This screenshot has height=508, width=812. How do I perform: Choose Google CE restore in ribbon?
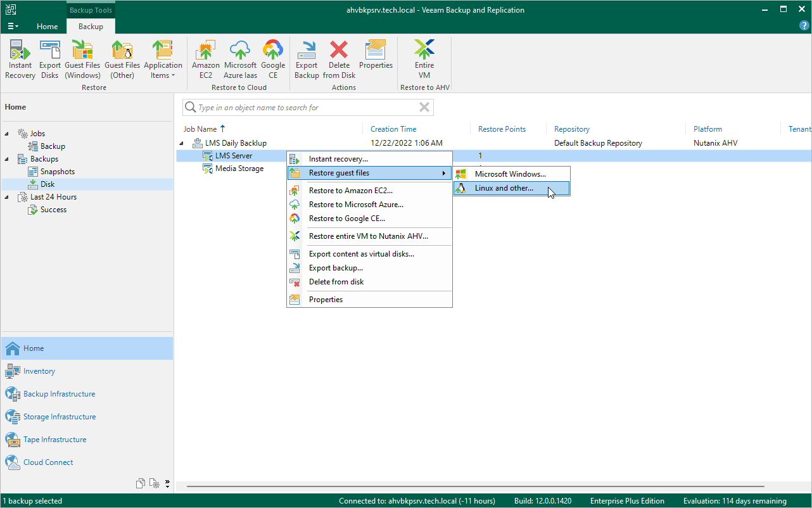point(273,60)
